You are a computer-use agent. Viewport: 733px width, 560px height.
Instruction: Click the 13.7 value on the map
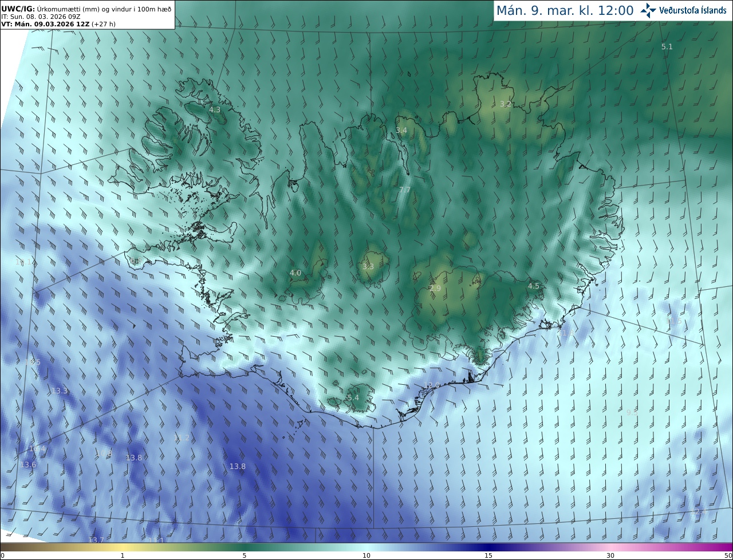pos(96,540)
